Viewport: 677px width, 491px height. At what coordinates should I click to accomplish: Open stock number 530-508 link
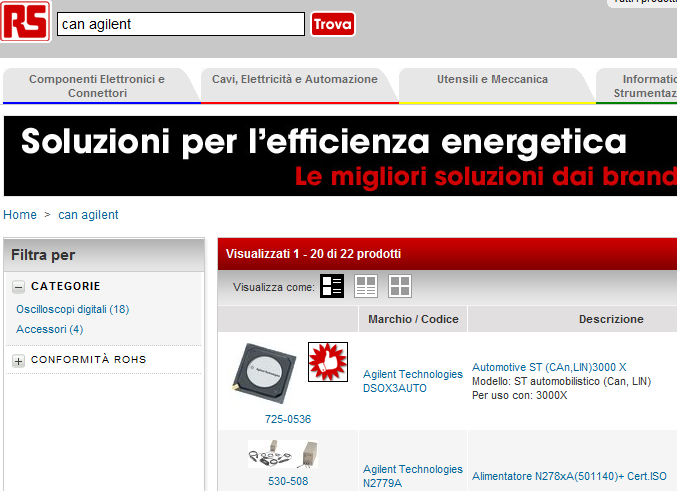click(x=288, y=481)
